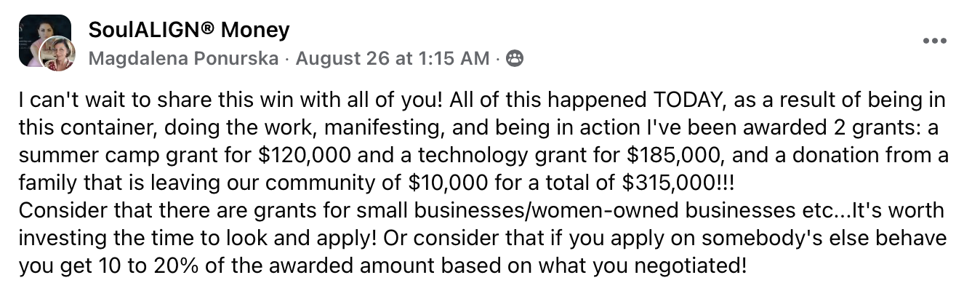Viewport: 980px width, 291px height.
Task: Open the SoulALIGN® Money group page
Action: click(189, 30)
